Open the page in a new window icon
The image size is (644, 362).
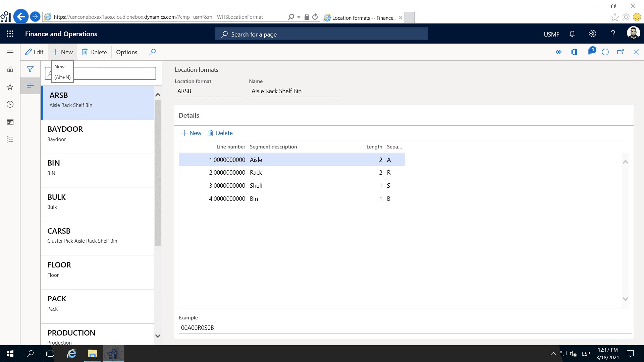[x=621, y=52]
